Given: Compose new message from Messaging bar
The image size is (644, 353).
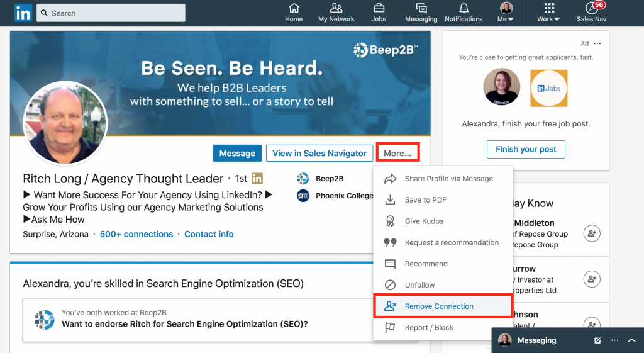Looking at the screenshot, I should [597, 340].
